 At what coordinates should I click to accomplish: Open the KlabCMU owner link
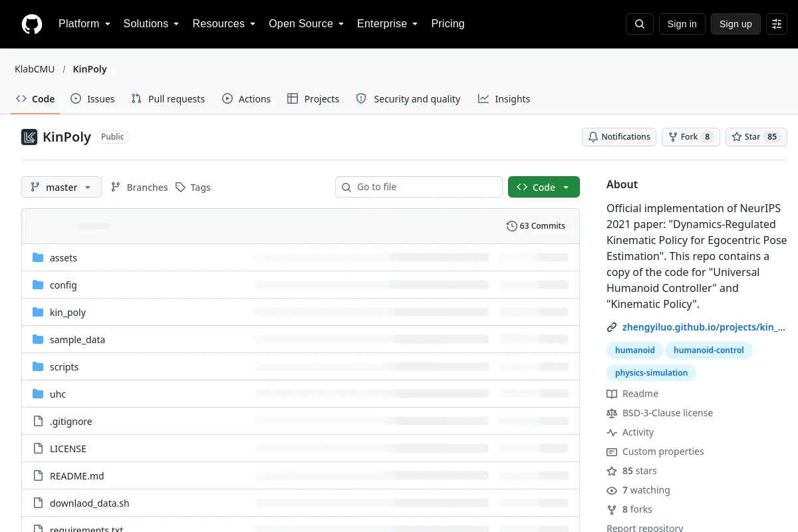tap(35, 69)
